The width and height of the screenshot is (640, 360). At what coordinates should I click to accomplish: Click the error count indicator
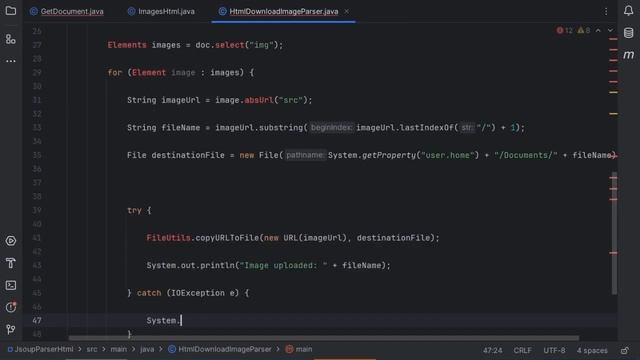click(564, 31)
